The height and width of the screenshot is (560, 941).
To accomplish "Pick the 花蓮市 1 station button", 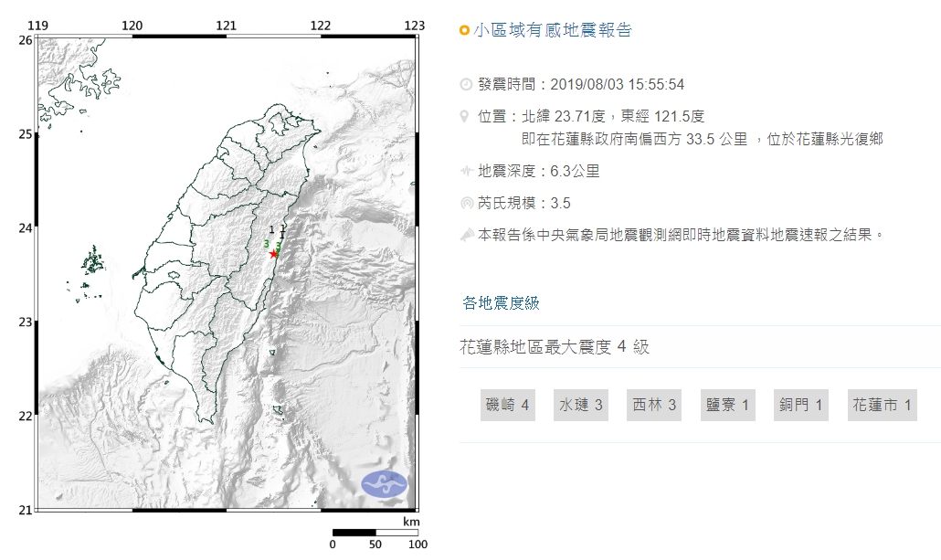I will tap(882, 405).
